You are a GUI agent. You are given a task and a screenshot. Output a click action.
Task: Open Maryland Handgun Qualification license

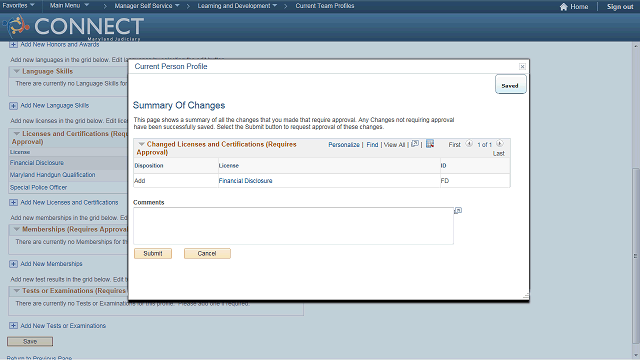[x=52, y=175]
